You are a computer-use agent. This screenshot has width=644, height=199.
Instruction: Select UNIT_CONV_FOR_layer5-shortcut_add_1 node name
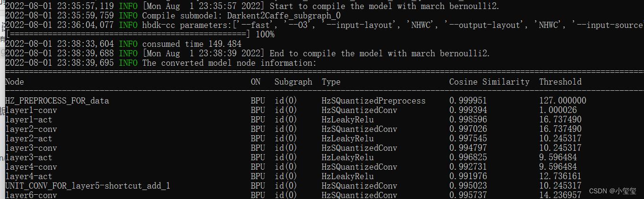click(87, 186)
